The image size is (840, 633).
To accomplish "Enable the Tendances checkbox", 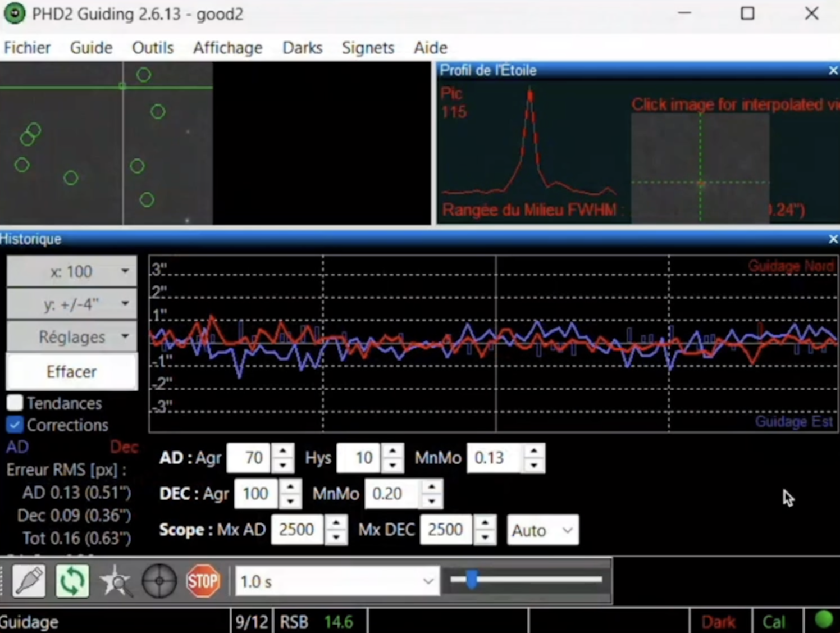I will [15, 403].
